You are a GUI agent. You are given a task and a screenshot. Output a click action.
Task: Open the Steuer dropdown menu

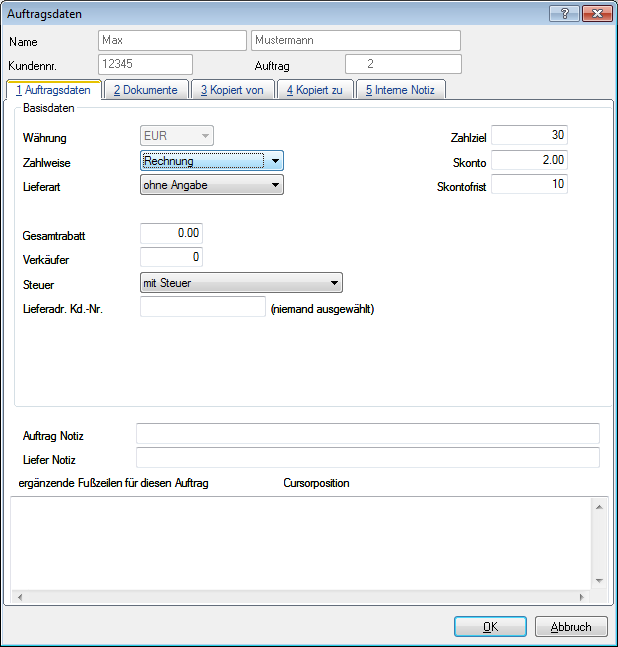tap(333, 283)
